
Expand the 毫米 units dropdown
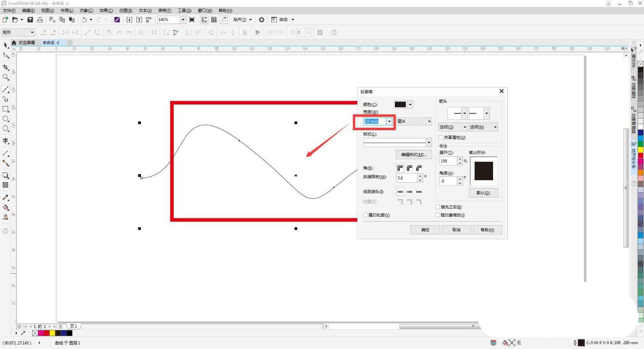[x=429, y=121]
